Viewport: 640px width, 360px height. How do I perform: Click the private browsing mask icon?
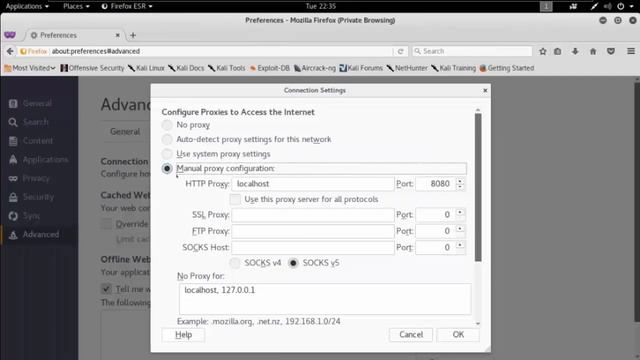coord(10,35)
